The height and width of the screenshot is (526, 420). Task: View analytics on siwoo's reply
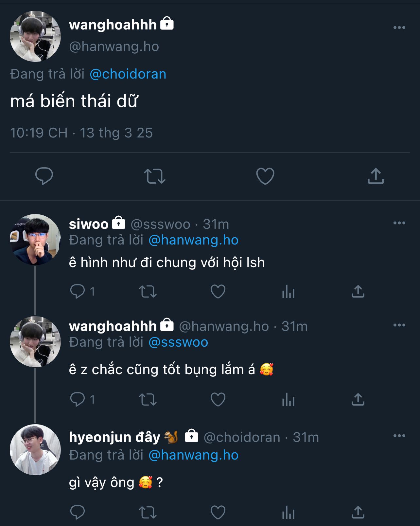point(288,291)
